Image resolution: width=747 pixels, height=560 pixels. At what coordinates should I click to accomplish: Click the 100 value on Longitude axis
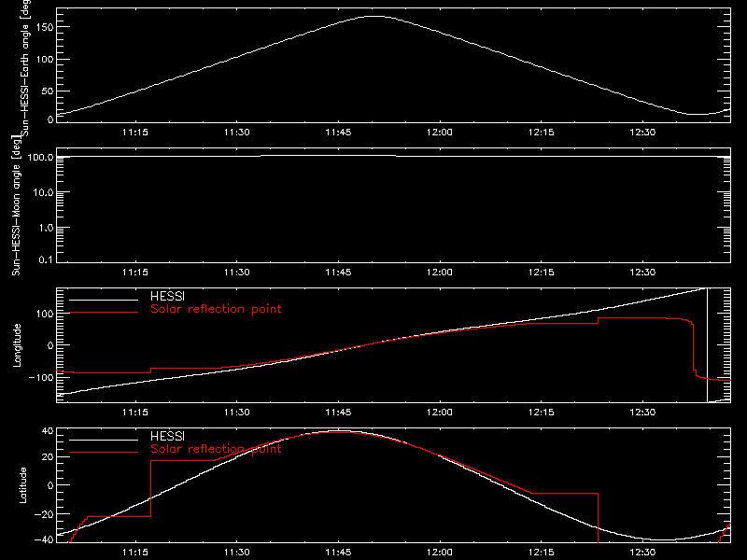tap(45, 314)
